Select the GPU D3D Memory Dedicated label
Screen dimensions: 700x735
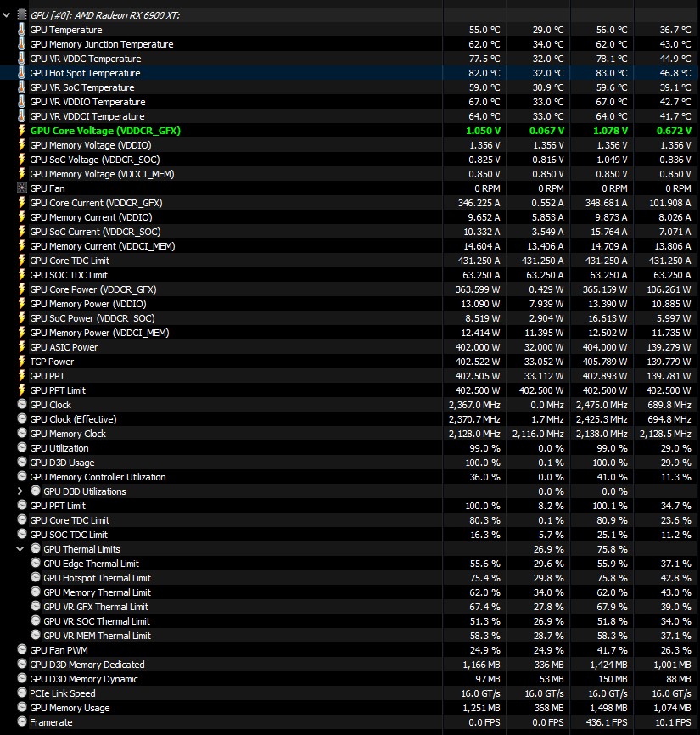click(x=87, y=665)
